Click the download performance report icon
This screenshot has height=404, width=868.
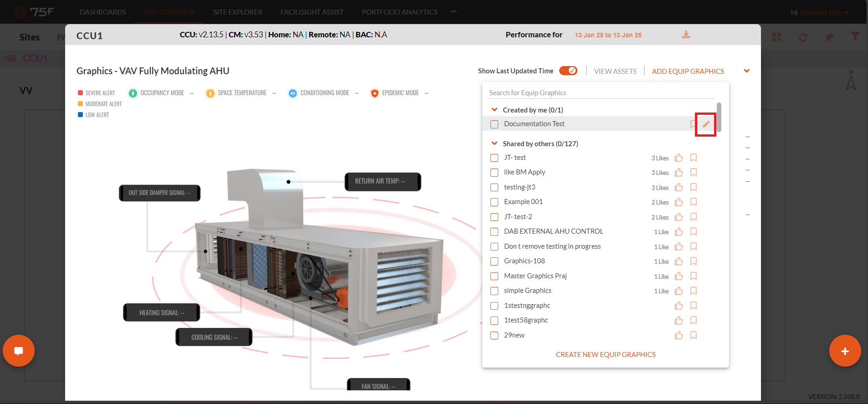[x=686, y=35]
